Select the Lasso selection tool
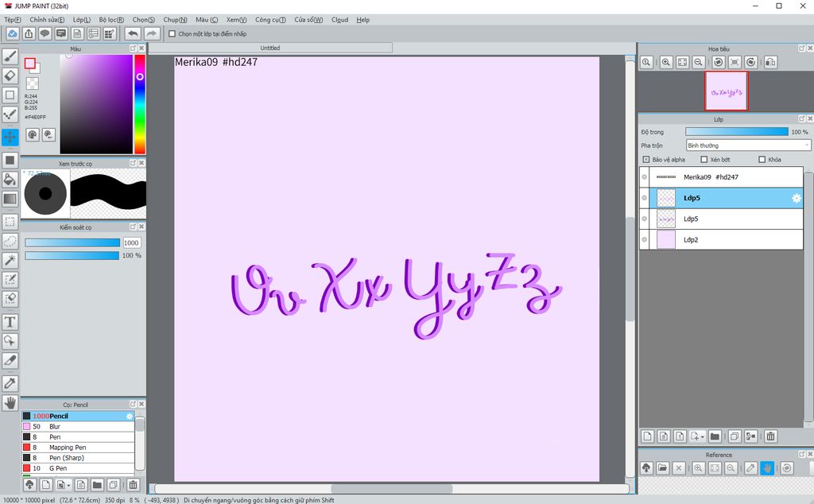Screen dimensions: 814x504 tap(10, 241)
